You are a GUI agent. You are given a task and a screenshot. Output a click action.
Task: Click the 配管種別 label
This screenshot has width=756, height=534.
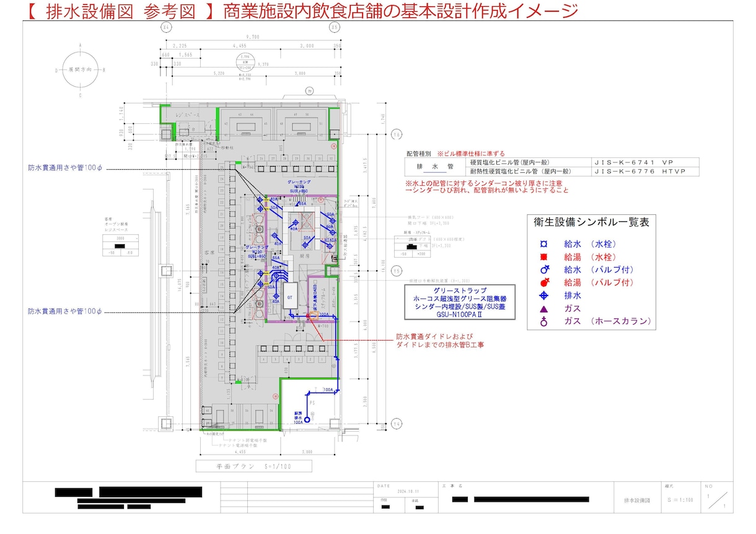418,152
